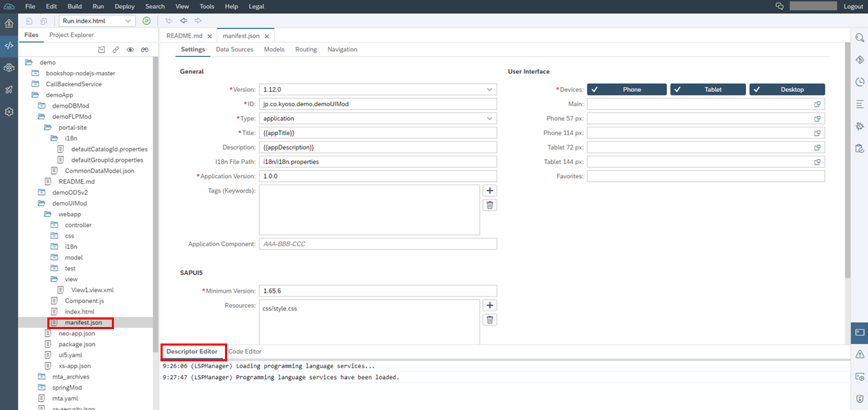Image resolution: width=868 pixels, height=410 pixels.
Task: Collapse all folders icon in Files pane
Action: 102,50
